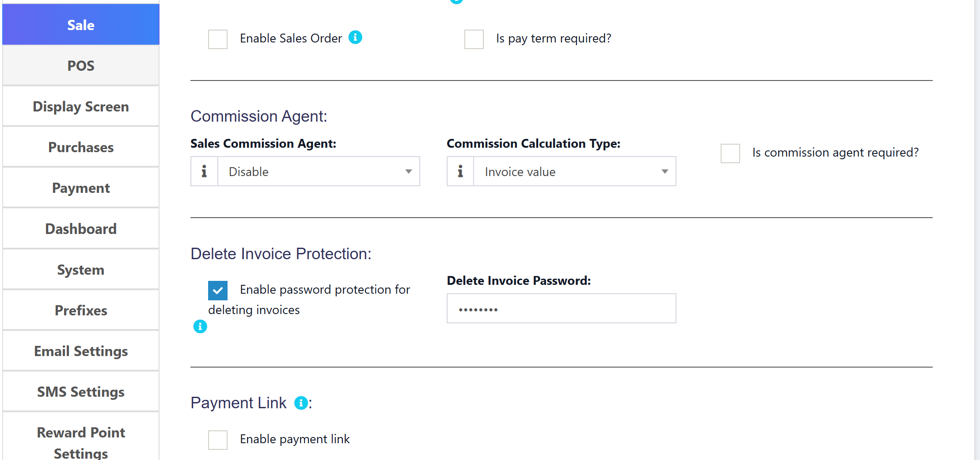The image size is (980, 460).
Task: Disable password protection for deleting invoices
Action: point(217,291)
